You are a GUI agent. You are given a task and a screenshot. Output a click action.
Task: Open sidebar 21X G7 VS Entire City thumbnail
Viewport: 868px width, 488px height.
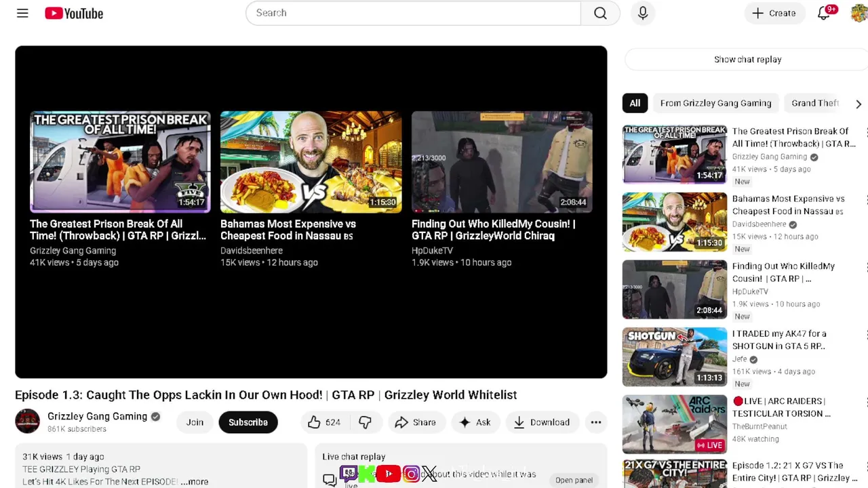[675, 474]
